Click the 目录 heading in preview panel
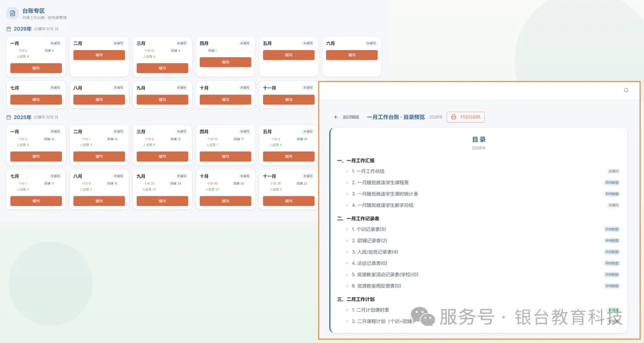The image size is (644, 343). (479, 139)
